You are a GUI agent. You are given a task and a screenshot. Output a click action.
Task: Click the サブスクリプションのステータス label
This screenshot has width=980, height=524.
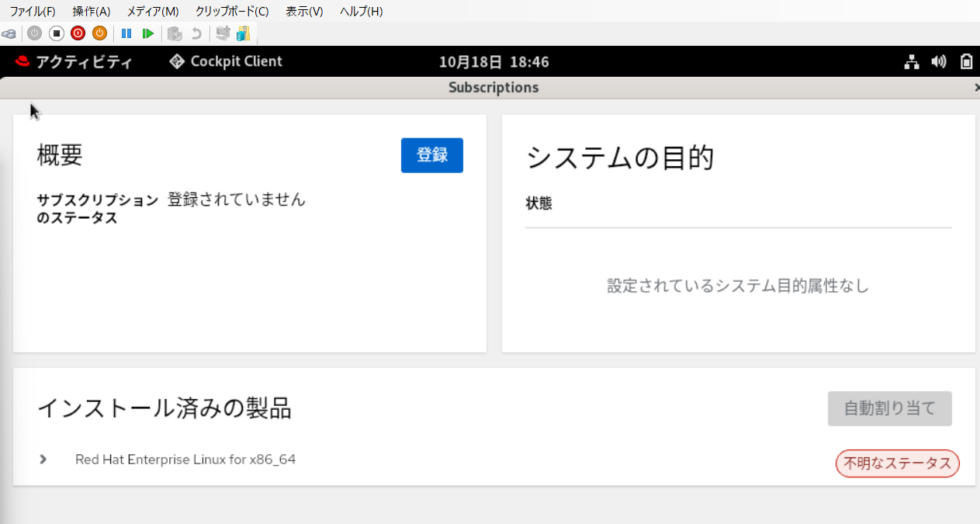(x=97, y=209)
